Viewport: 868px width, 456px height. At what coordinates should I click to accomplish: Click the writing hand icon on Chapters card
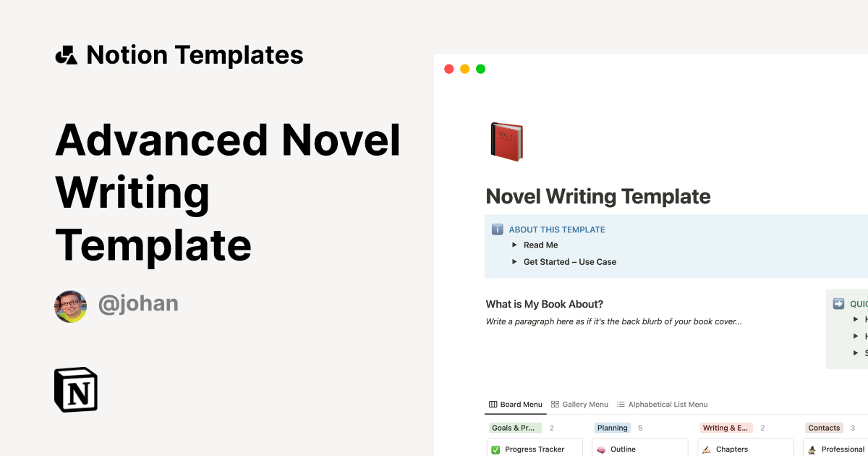[706, 449]
